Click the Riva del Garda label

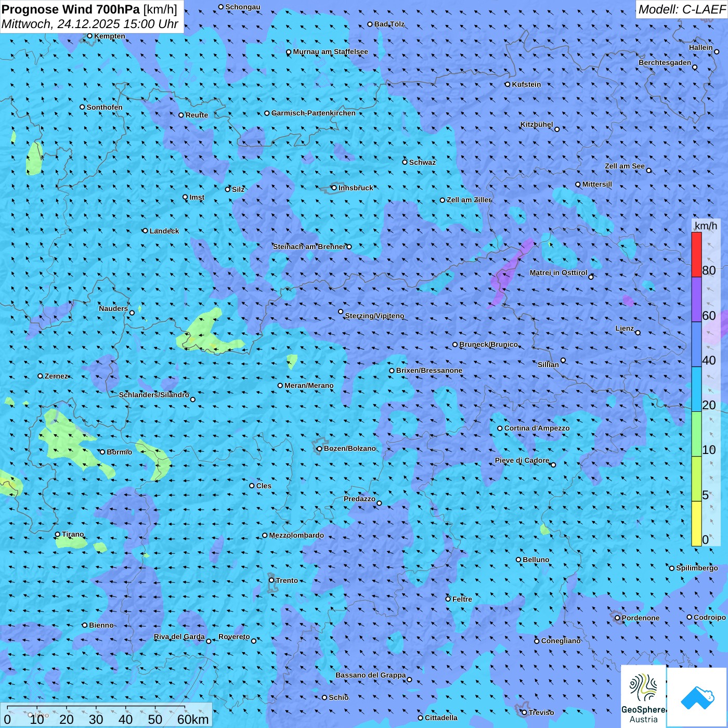point(179,636)
